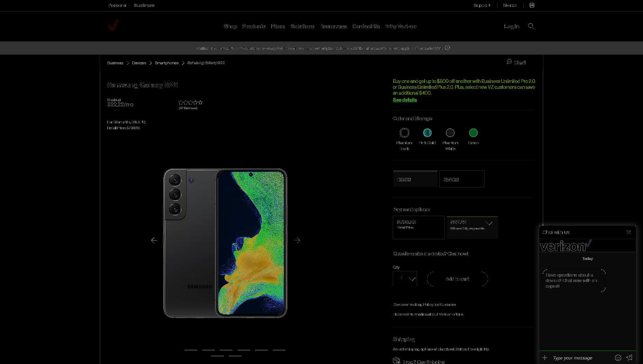Click the Verizon checkmark logo
This screenshot has height=364, width=643.
[x=113, y=25]
